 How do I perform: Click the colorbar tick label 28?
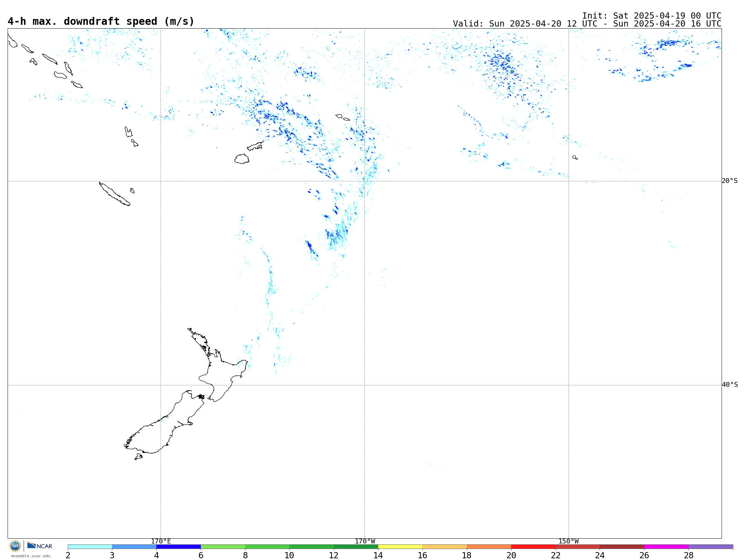point(689,555)
